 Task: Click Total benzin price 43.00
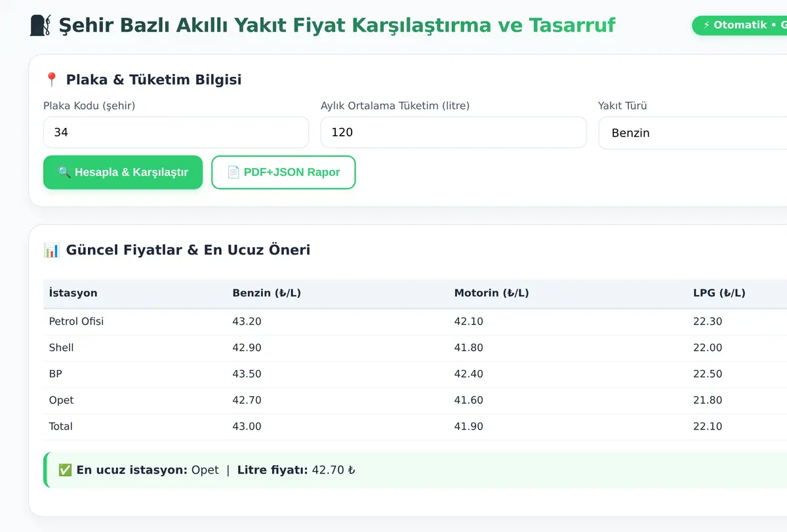247,426
